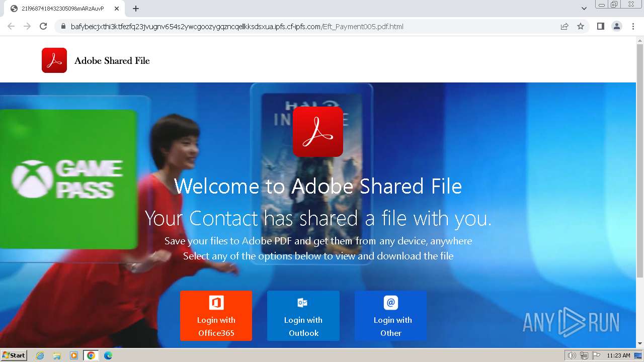Click the Show desktop tray icon
Image resolution: width=644 pixels, height=362 pixels.
[x=638, y=355]
